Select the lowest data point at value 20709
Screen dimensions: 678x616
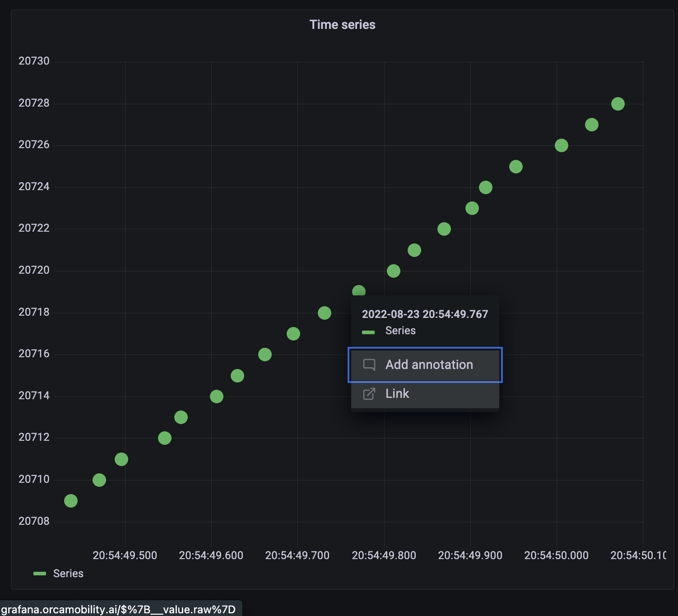(x=70, y=500)
